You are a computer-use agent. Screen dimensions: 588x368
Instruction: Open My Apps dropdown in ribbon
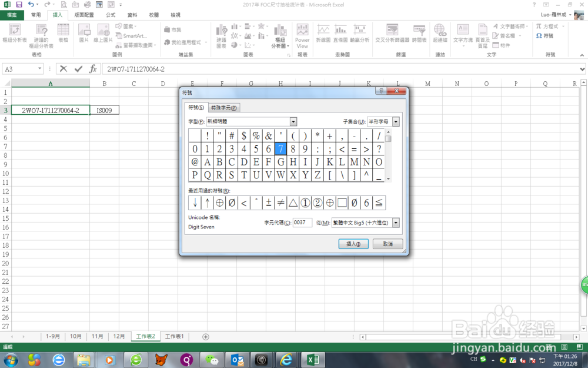(186, 42)
